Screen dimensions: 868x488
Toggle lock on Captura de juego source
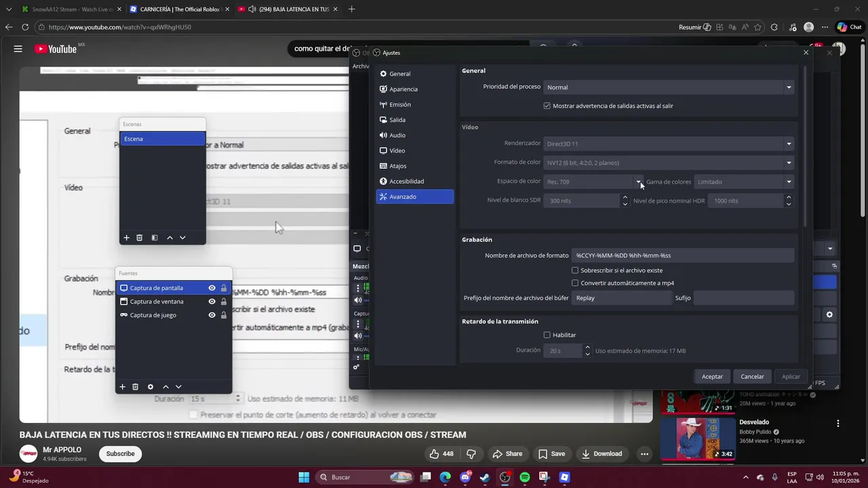coord(224,315)
